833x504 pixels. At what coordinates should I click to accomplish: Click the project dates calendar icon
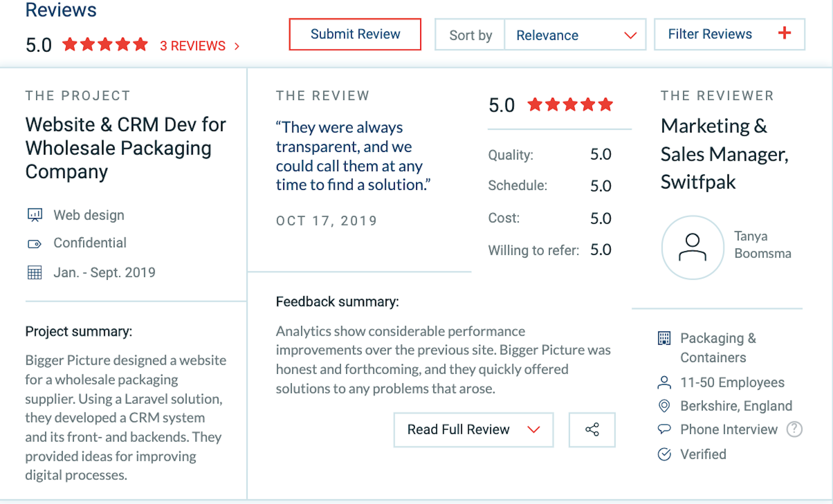point(35,273)
